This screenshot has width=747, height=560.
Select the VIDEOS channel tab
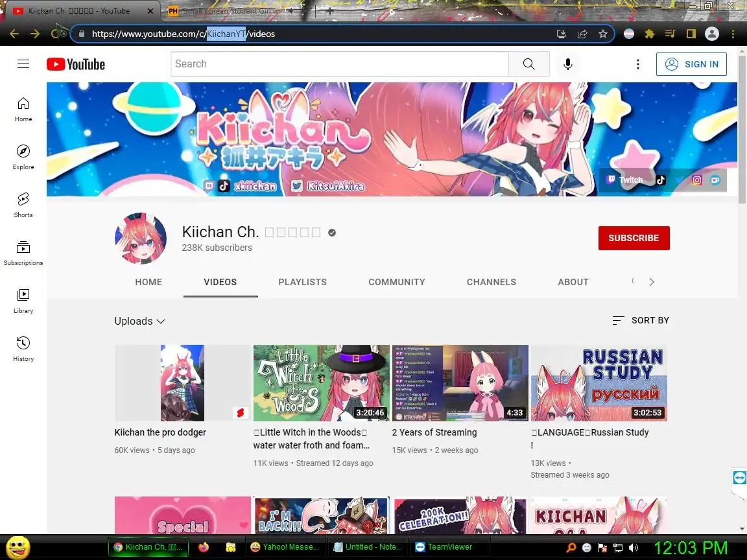pyautogui.click(x=220, y=282)
